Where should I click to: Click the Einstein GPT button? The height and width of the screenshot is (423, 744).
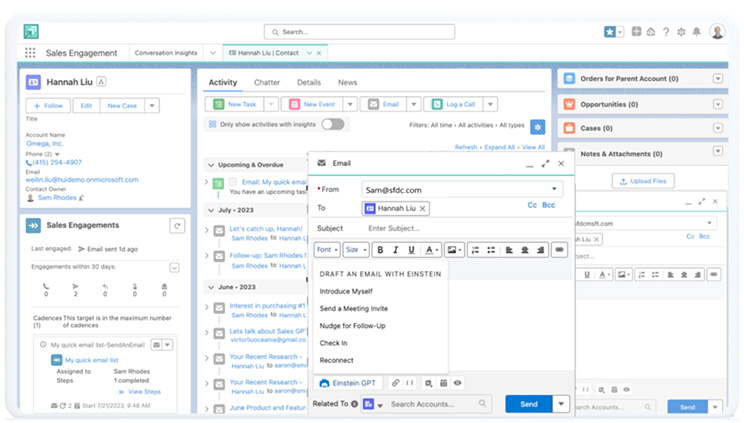tap(347, 382)
